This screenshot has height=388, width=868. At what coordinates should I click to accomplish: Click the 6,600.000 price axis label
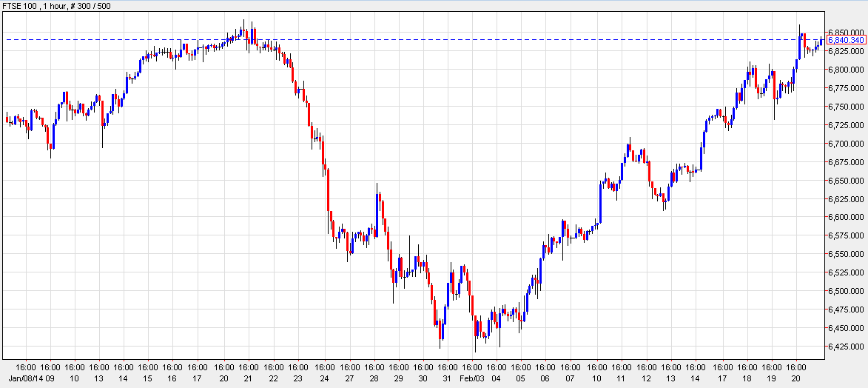pos(846,217)
